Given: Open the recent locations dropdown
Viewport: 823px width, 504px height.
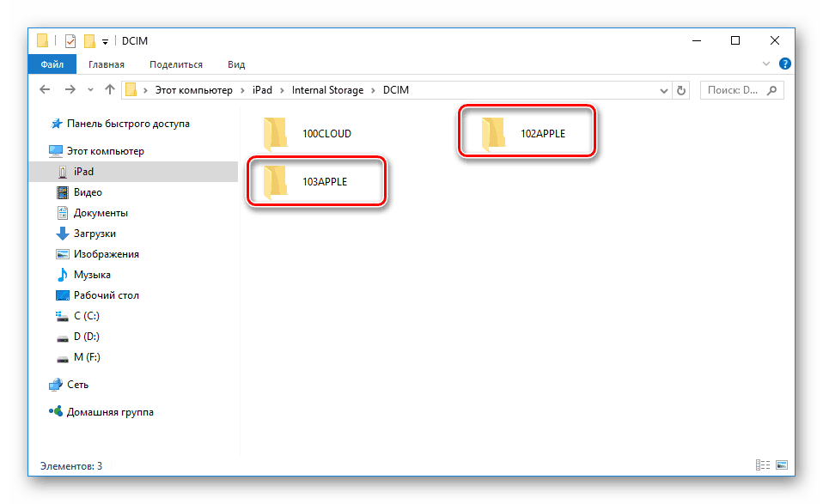Looking at the screenshot, I should (90, 90).
